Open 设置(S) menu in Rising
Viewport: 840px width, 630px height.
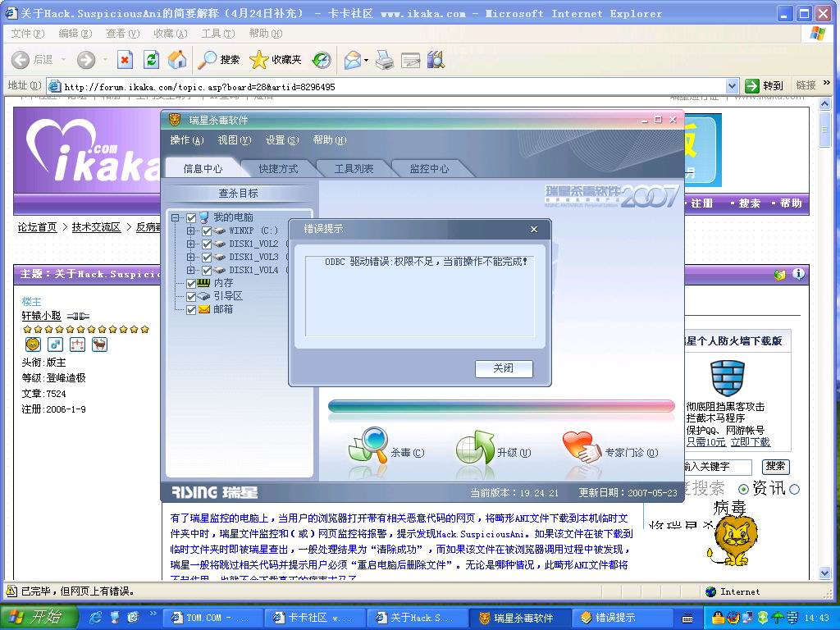282,140
